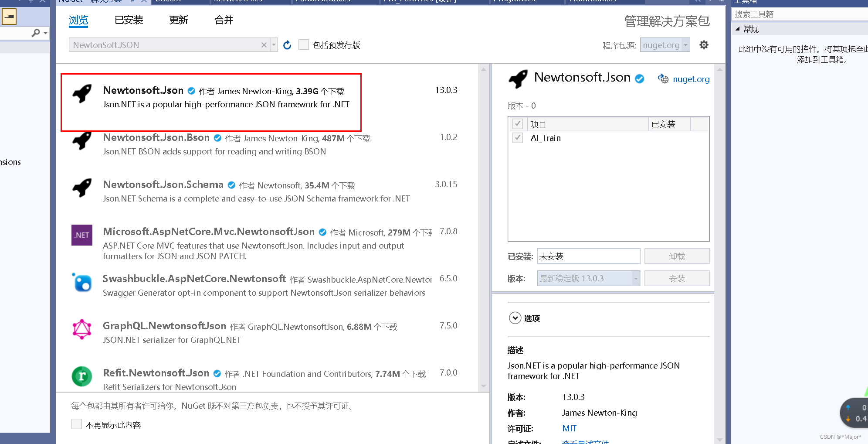Viewport: 868px width, 444px height.
Task: Open the nuget.org link in details panel
Action: pyautogui.click(x=691, y=79)
